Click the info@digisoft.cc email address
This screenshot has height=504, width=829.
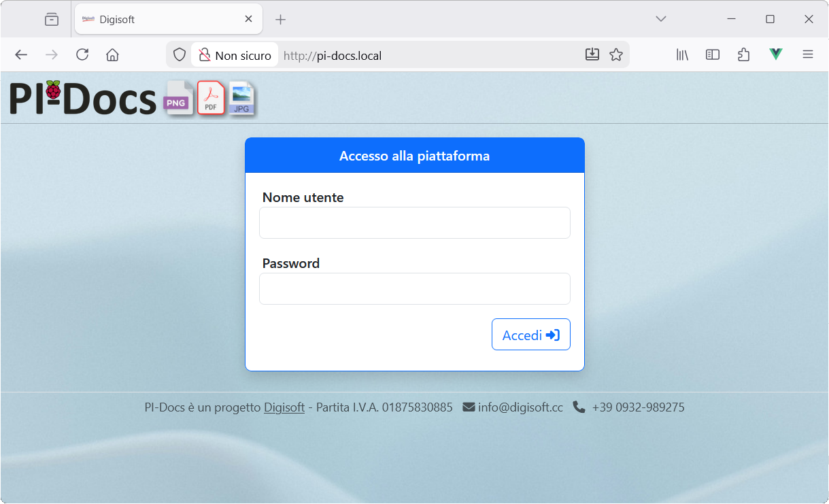[520, 407]
